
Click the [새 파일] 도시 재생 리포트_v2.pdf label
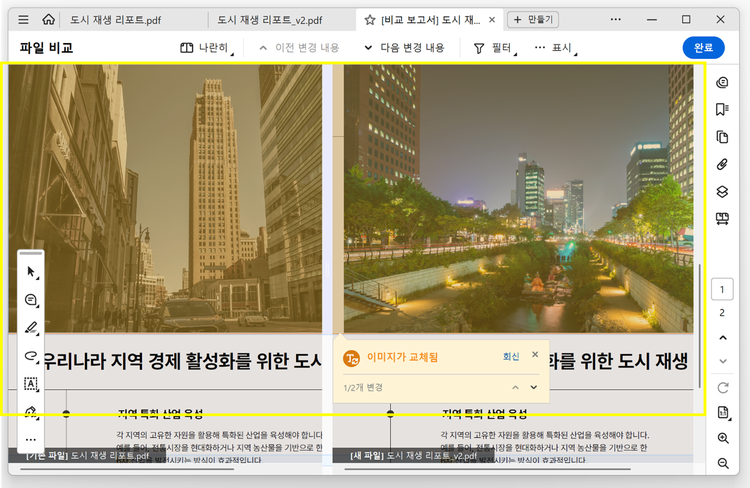click(x=413, y=455)
